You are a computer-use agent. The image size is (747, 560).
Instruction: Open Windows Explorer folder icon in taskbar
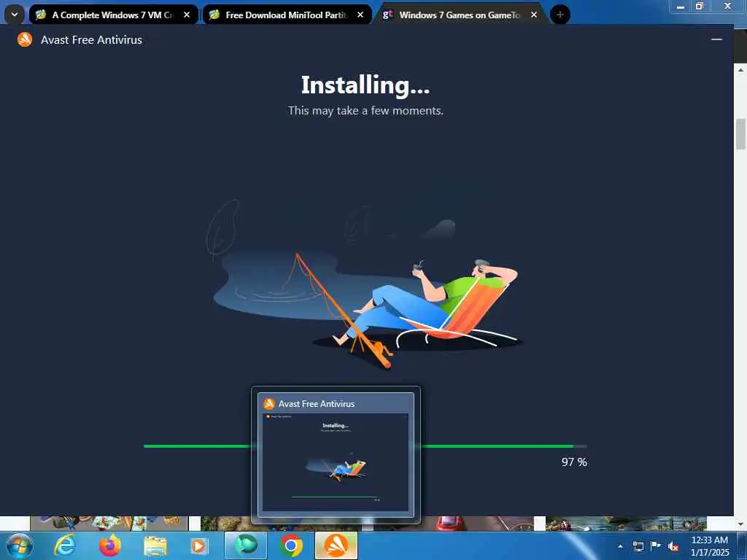click(x=155, y=546)
